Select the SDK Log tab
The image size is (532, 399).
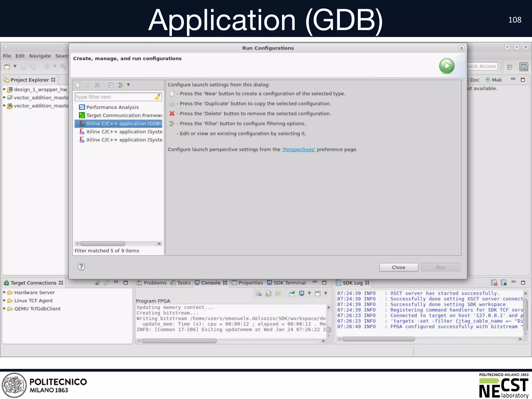pos(353,283)
